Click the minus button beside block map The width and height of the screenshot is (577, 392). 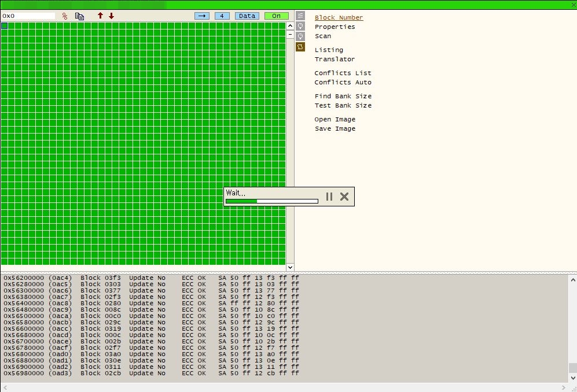pos(290,34)
